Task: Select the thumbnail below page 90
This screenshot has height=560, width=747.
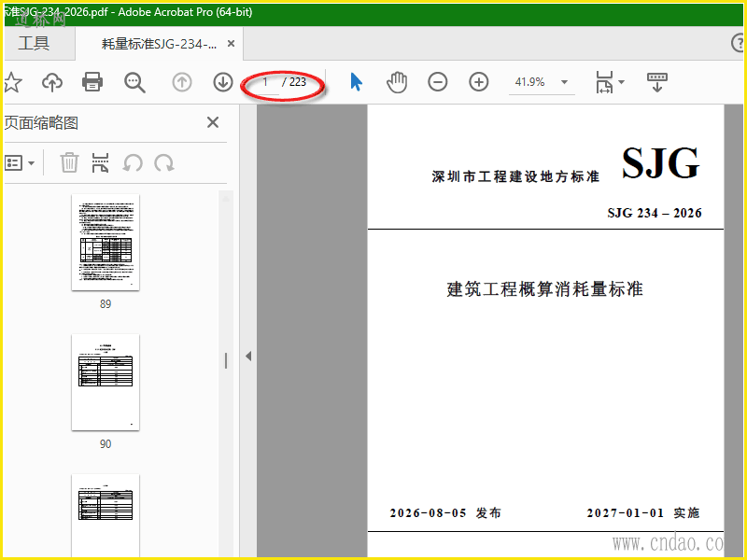Action: tap(106, 515)
